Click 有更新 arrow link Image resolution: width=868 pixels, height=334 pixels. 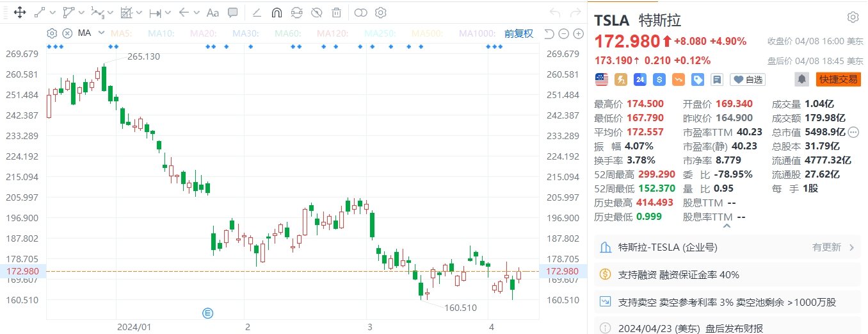pos(833,247)
